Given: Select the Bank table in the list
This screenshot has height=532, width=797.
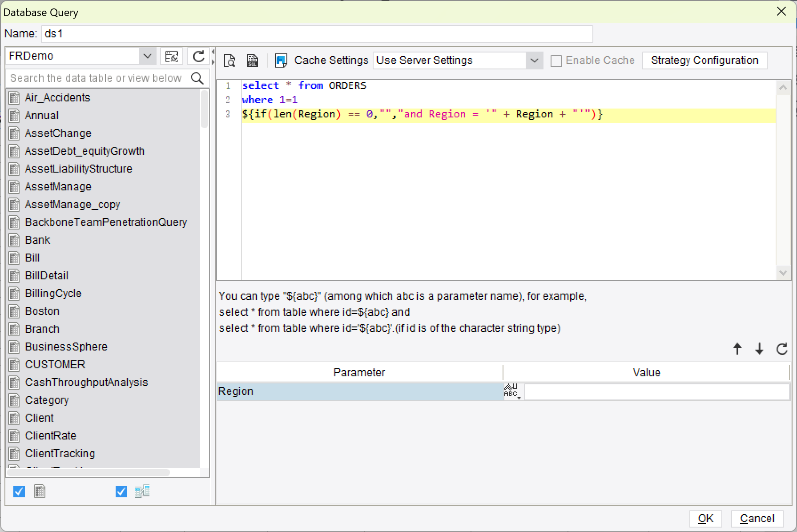Looking at the screenshot, I should pos(37,240).
